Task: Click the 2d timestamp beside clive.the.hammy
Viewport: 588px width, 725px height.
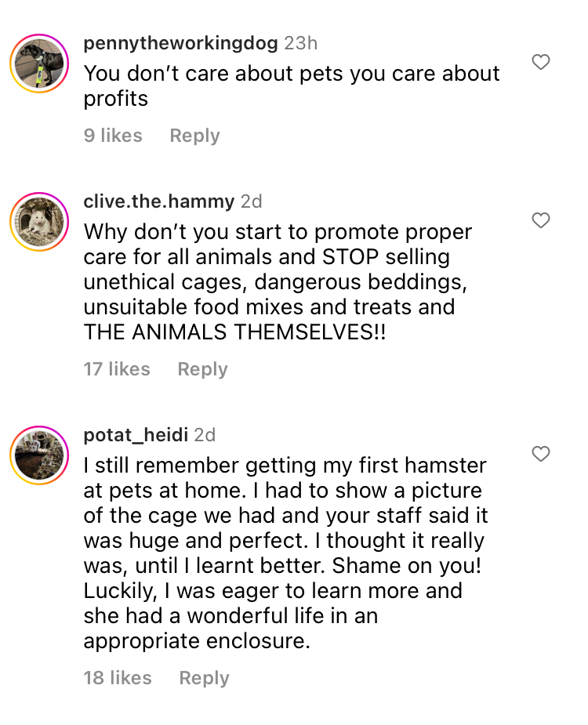Action: coord(252,201)
